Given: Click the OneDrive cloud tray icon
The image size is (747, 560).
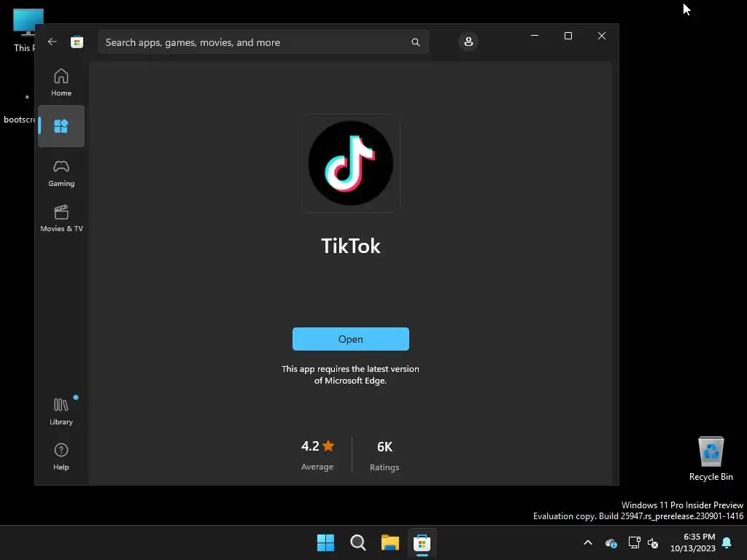Looking at the screenshot, I should click(611, 542).
